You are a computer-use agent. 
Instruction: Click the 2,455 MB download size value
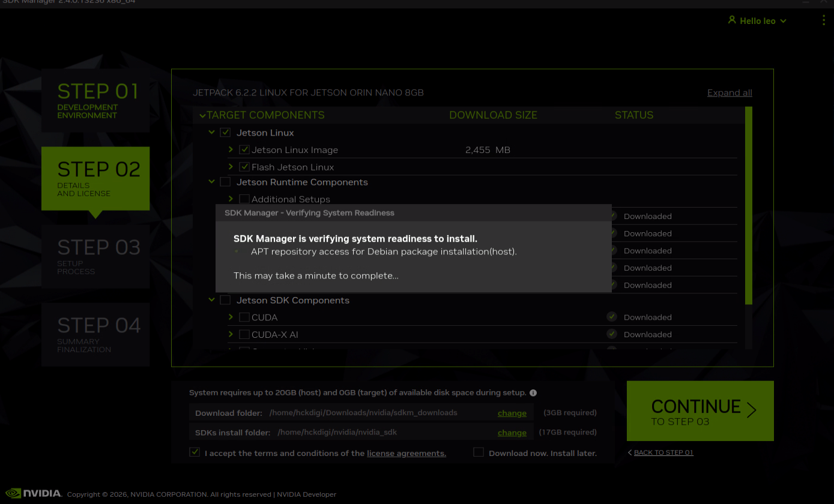(488, 150)
